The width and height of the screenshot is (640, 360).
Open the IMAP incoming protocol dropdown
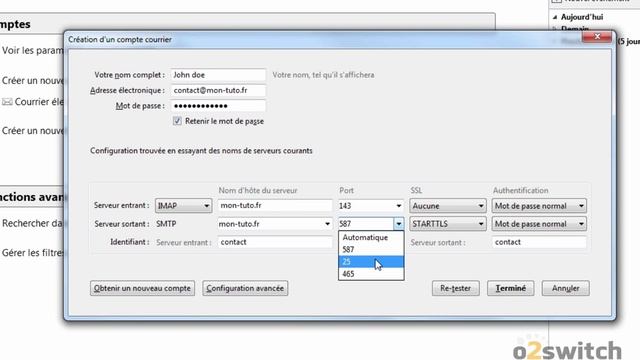pos(183,206)
